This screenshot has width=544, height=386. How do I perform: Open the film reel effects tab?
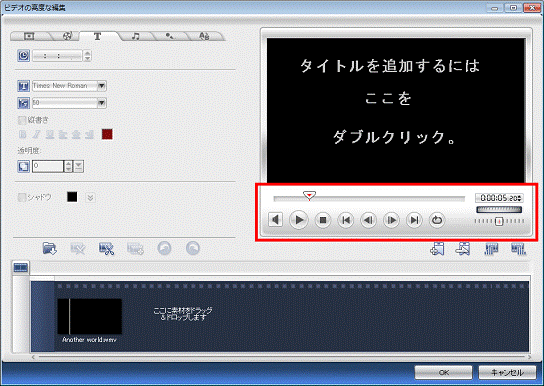pos(68,36)
